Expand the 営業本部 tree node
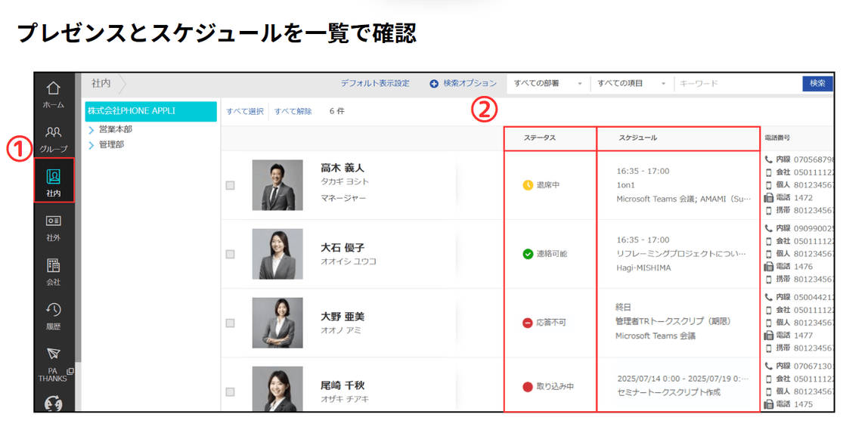Screen dimensions: 868x430 click(91, 130)
